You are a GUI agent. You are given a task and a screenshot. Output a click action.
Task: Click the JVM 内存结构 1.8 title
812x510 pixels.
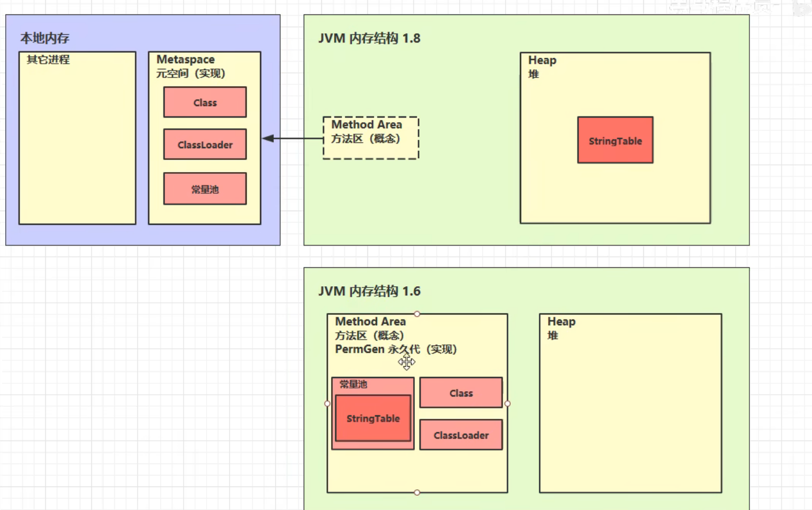pyautogui.click(x=369, y=38)
